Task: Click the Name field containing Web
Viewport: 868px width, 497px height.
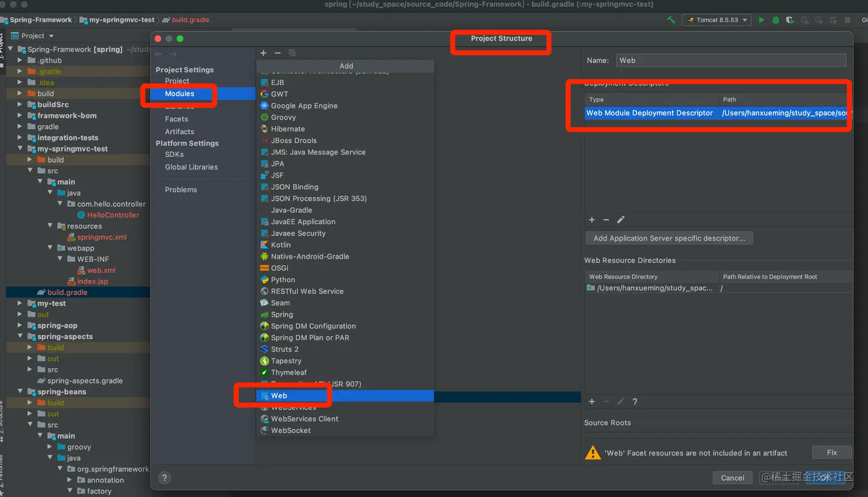Action: coord(731,60)
